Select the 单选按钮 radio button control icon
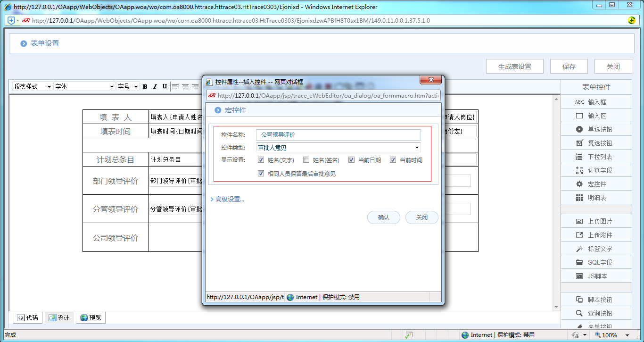Image resolution: width=644 pixels, height=342 pixels. pos(596,129)
